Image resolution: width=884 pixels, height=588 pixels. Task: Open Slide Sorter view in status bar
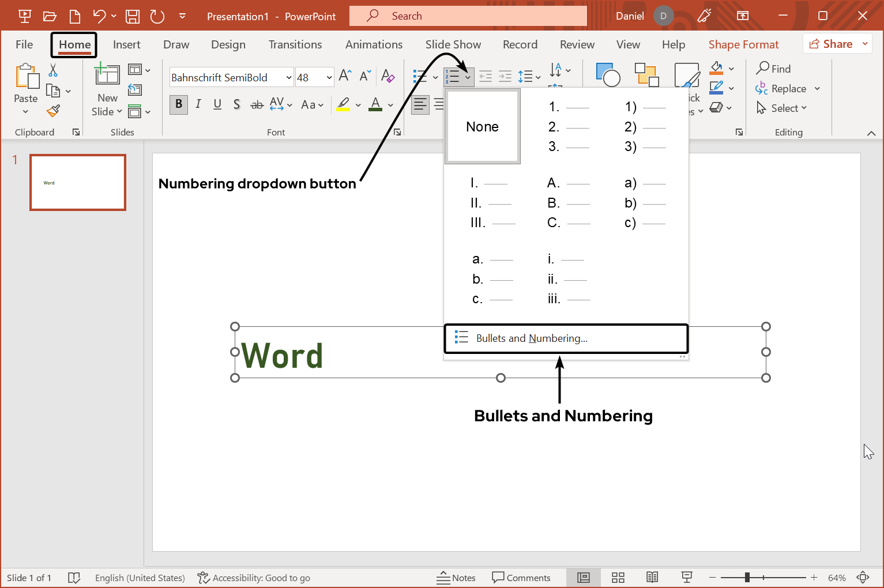coord(618,578)
